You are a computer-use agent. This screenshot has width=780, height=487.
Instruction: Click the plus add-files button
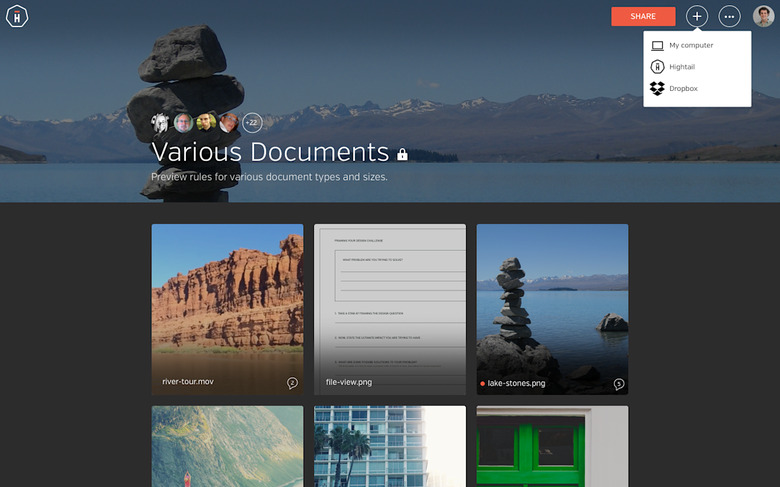point(697,16)
